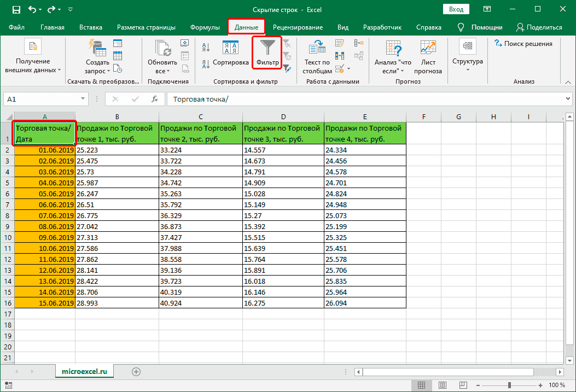Launch Поиск решения (Solver)
576x392 pixels.
523,43
